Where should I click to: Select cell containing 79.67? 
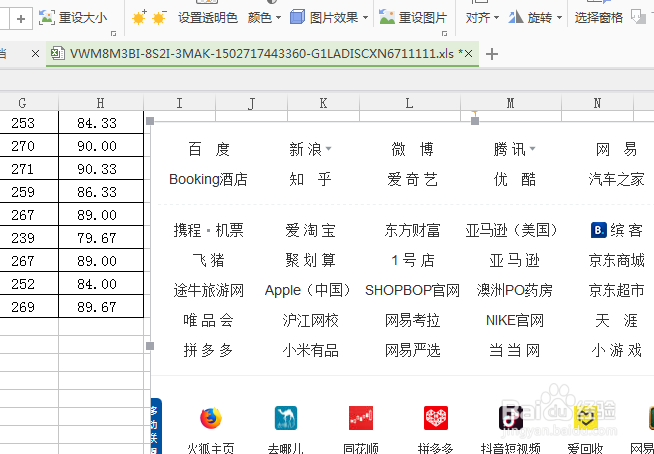tap(101, 237)
